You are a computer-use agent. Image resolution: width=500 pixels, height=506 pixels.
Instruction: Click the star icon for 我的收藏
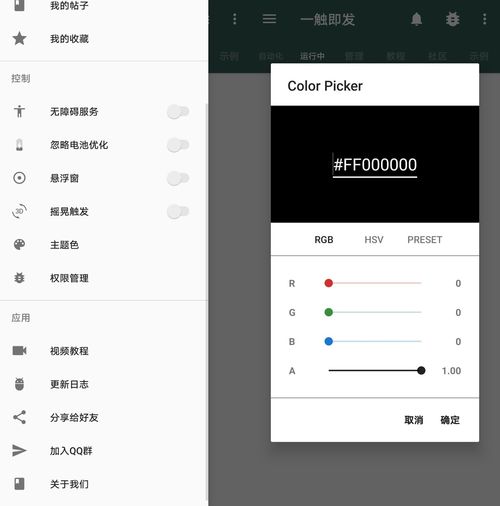19,38
